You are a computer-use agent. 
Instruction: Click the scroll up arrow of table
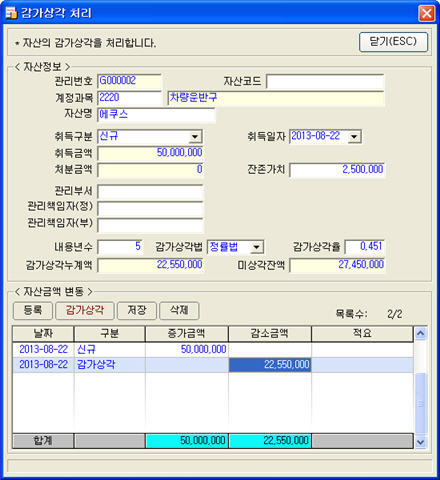pos(420,333)
